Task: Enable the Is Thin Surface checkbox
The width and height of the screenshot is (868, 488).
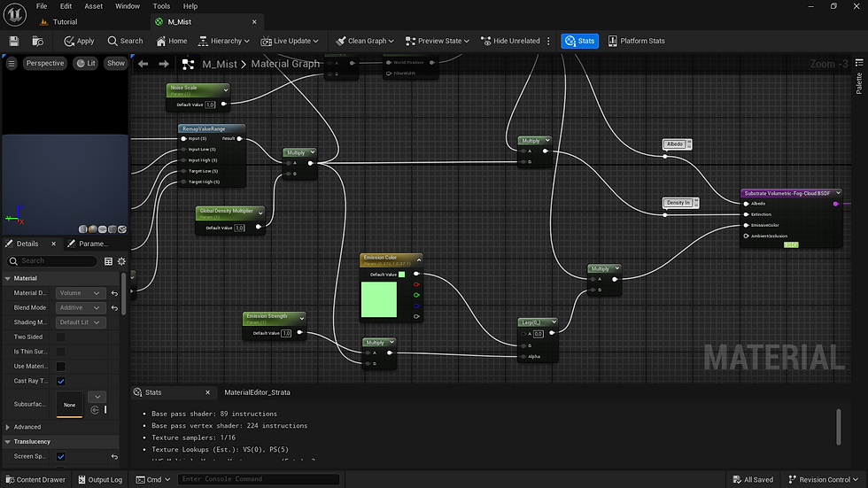Action: pyautogui.click(x=61, y=352)
